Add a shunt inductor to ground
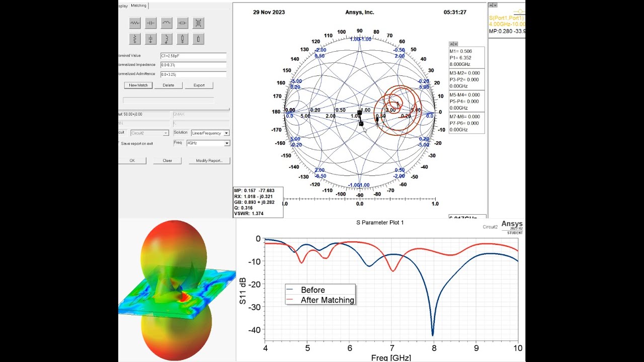644x362 pixels. pos(167,39)
